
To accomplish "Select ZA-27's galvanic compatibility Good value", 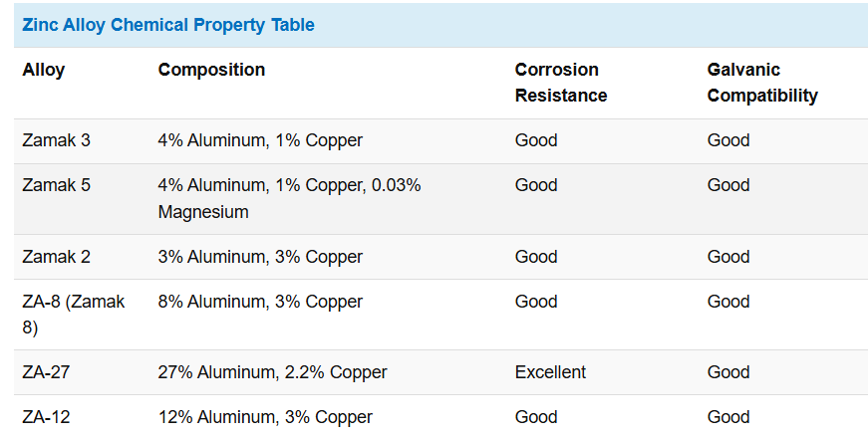I will (x=728, y=372).
